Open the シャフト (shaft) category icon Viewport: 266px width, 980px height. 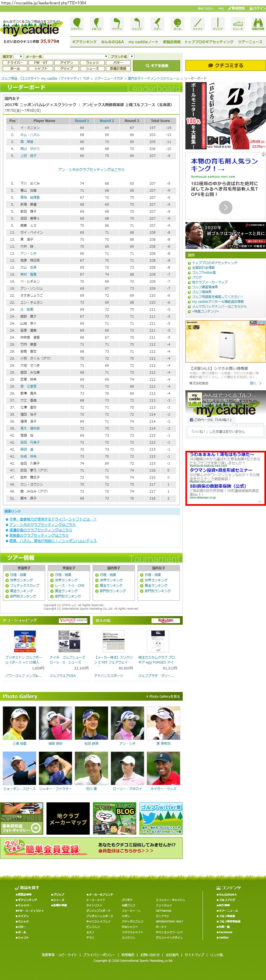[197, 24]
